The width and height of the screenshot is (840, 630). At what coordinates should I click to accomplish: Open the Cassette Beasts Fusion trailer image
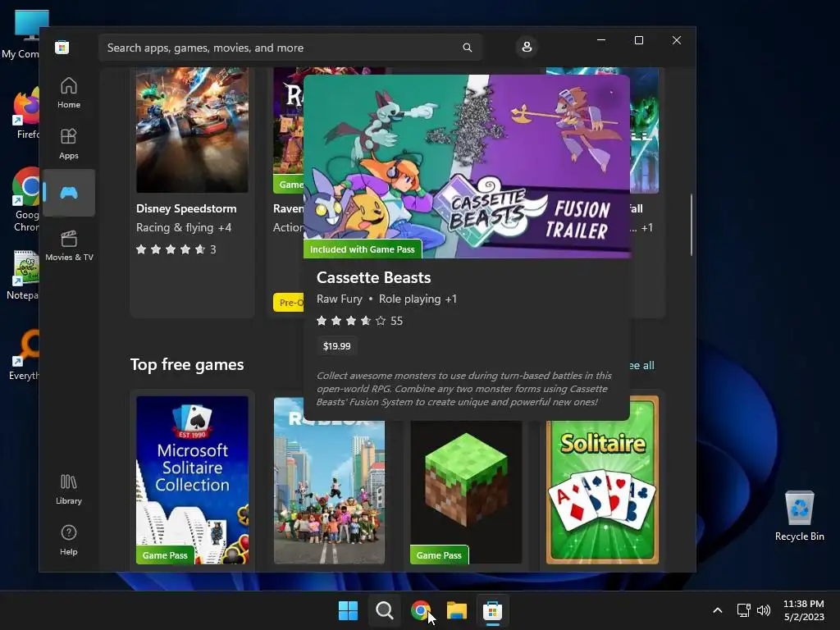[x=467, y=166]
